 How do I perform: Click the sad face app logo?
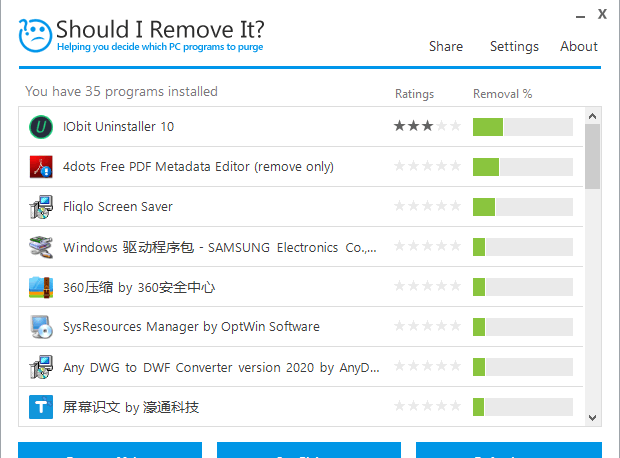35,34
